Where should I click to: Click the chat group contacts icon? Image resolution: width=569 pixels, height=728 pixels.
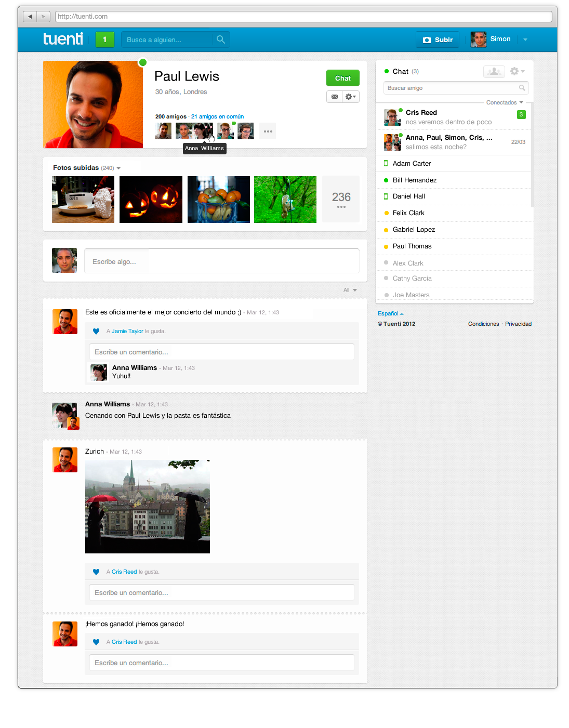click(494, 72)
